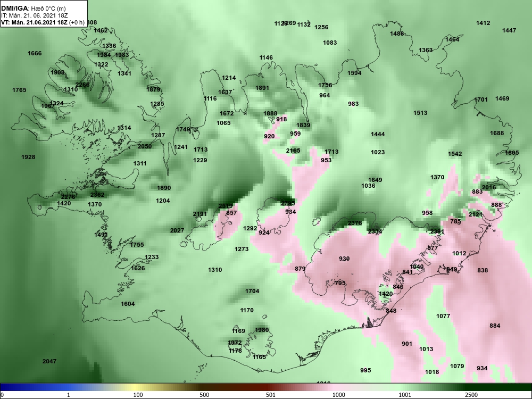Select the map value 1839

(x=303, y=125)
